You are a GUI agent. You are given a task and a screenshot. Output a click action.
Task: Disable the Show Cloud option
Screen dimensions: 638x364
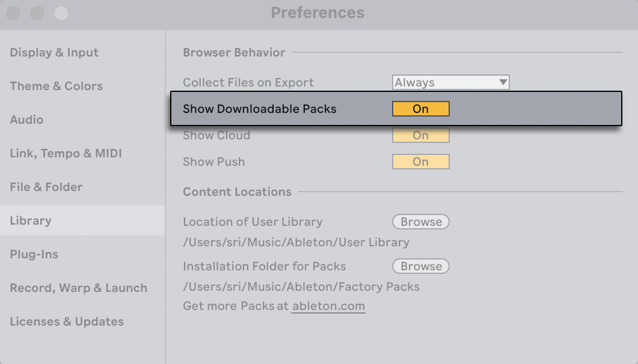(x=420, y=135)
